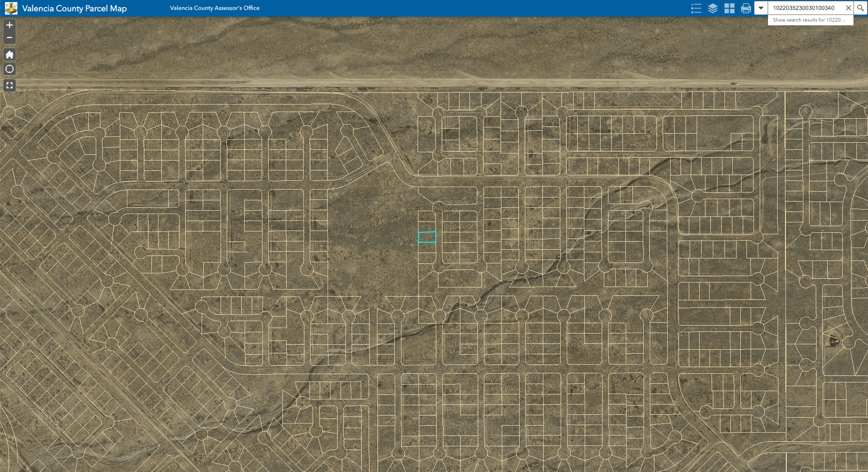The image size is (868, 472).
Task: Click the Valencia County logo
Action: [x=11, y=8]
